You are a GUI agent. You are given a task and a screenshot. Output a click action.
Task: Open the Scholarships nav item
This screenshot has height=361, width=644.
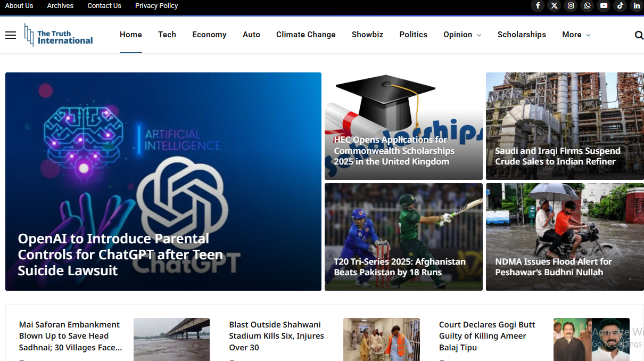[x=522, y=35]
